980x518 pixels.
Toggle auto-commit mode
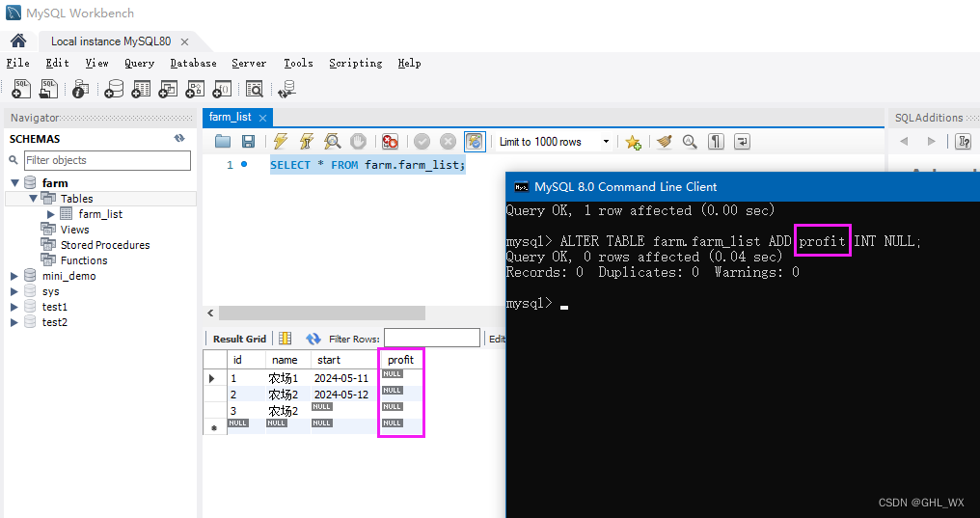[475, 142]
